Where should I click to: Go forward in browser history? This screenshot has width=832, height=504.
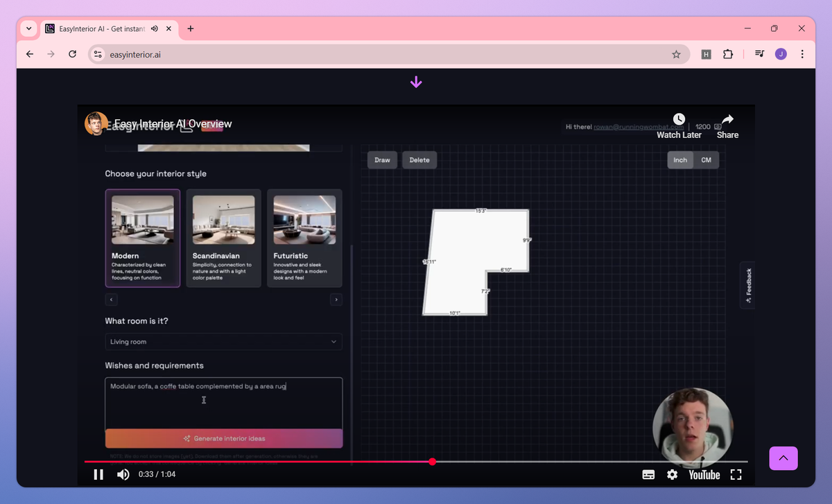tap(51, 54)
